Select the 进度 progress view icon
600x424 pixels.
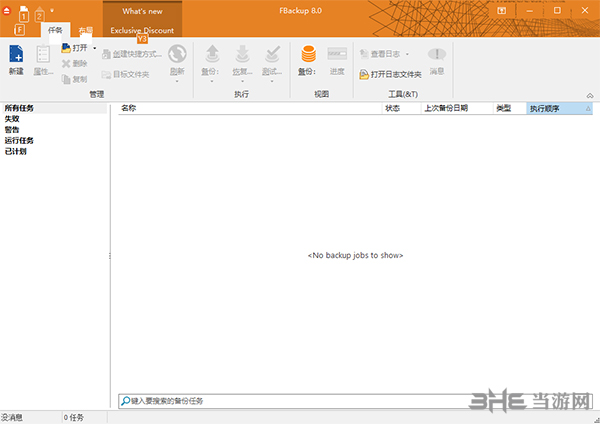(337, 54)
